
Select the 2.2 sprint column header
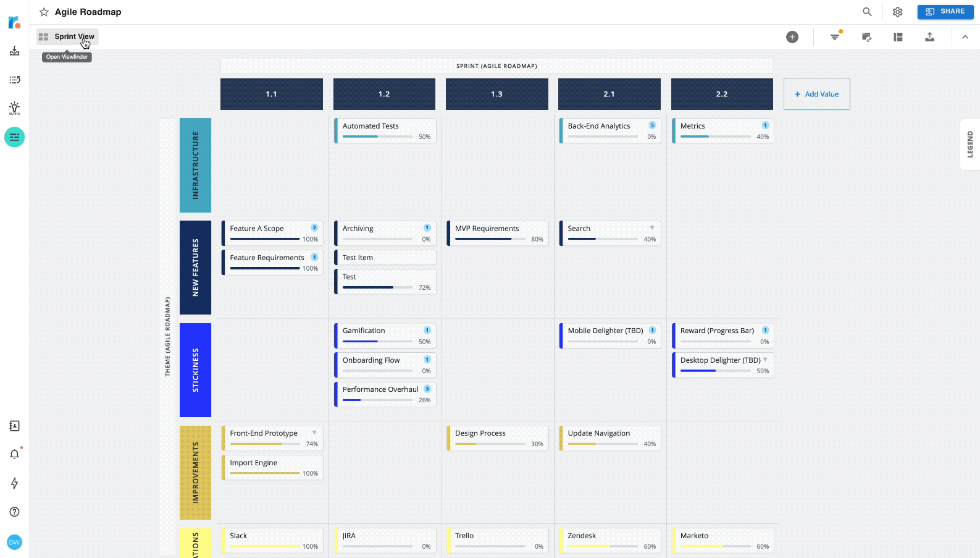click(x=722, y=94)
